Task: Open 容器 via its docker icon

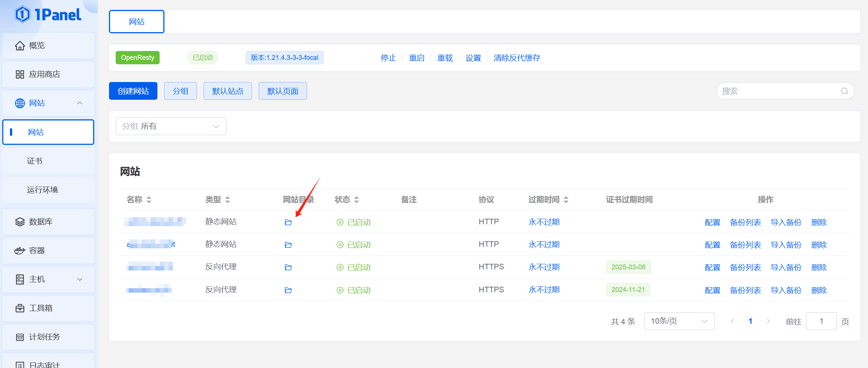Action: pos(20,251)
